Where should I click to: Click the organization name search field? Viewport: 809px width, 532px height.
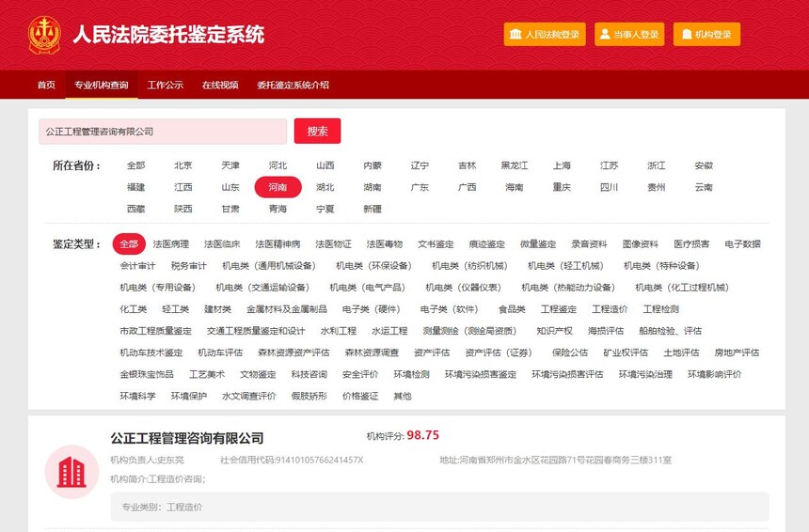(163, 132)
